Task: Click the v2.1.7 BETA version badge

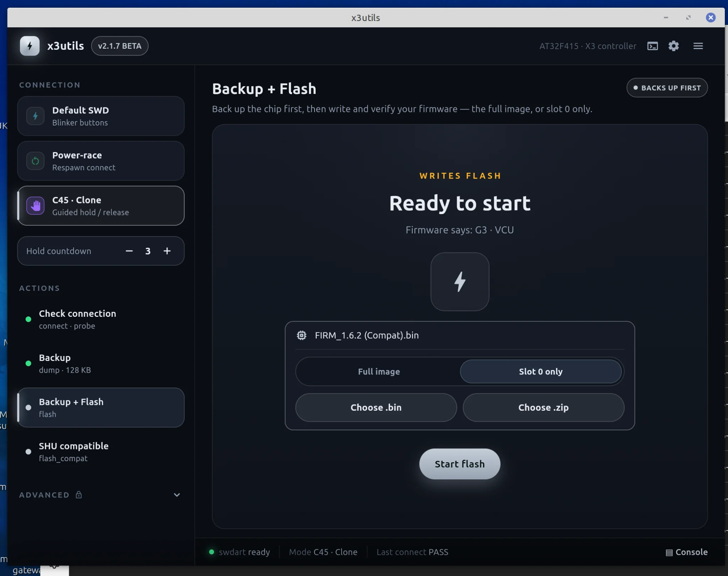Action: (x=120, y=46)
